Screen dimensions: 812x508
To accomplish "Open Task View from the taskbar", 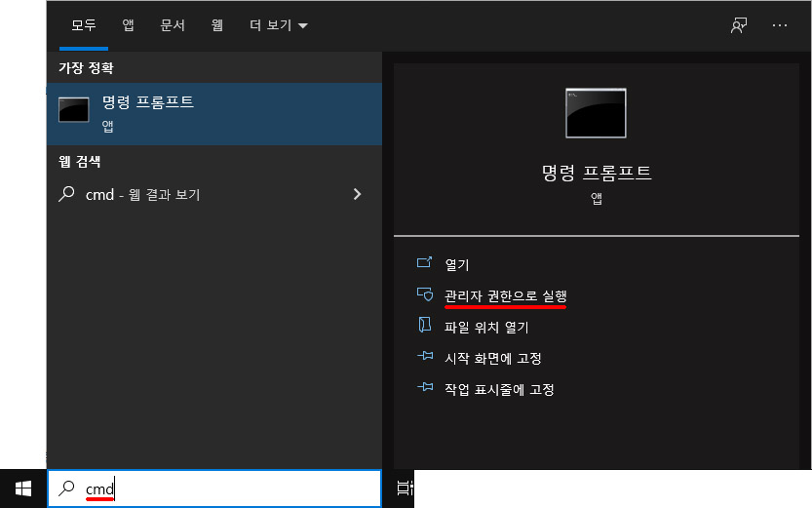I will point(405,488).
